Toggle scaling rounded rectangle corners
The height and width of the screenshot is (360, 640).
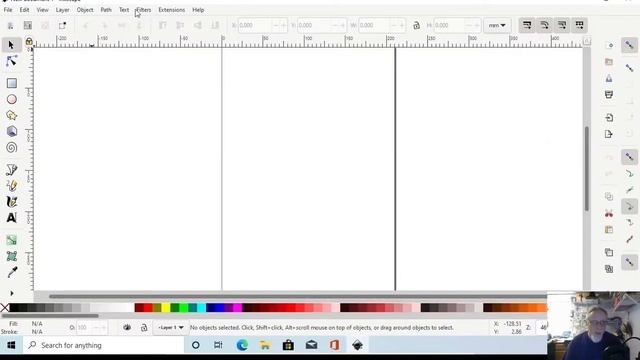click(x=544, y=25)
